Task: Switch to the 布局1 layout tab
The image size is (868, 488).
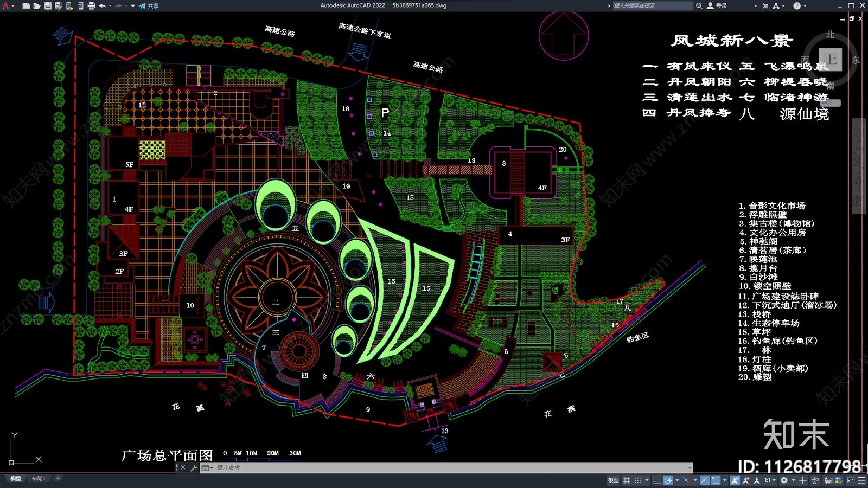Action: [38, 478]
